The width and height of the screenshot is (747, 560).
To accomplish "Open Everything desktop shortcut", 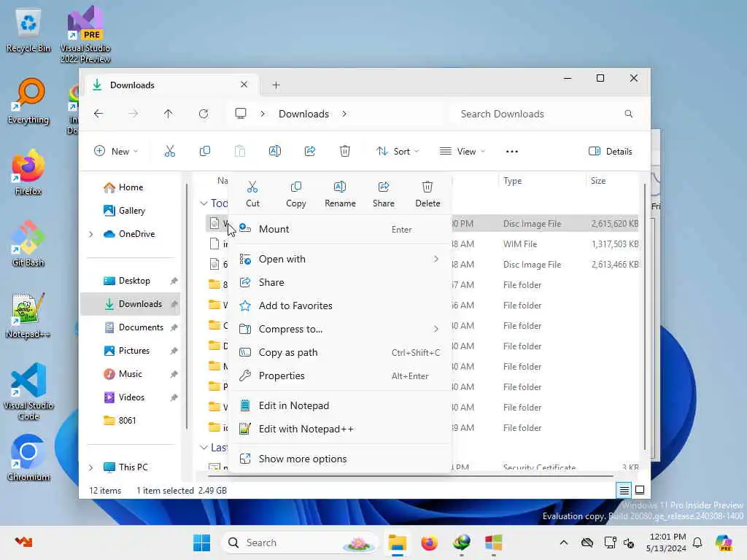I will pos(28,101).
